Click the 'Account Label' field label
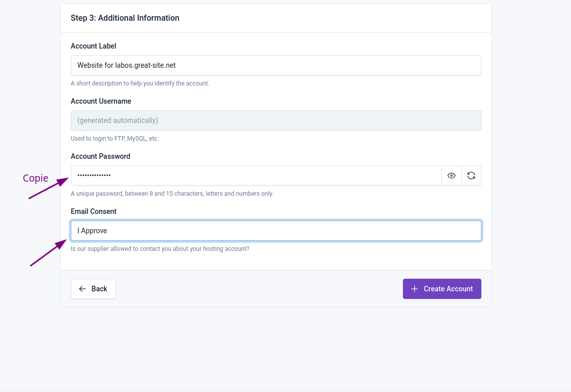The height and width of the screenshot is (392, 571). point(94,46)
